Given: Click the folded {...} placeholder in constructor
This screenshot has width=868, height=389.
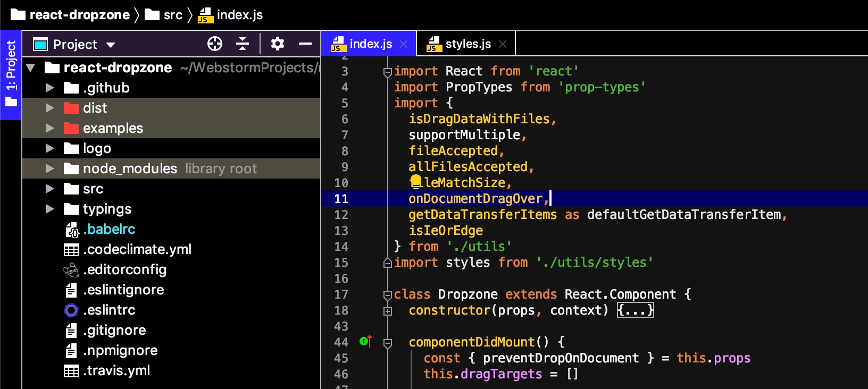Looking at the screenshot, I should click(636, 310).
